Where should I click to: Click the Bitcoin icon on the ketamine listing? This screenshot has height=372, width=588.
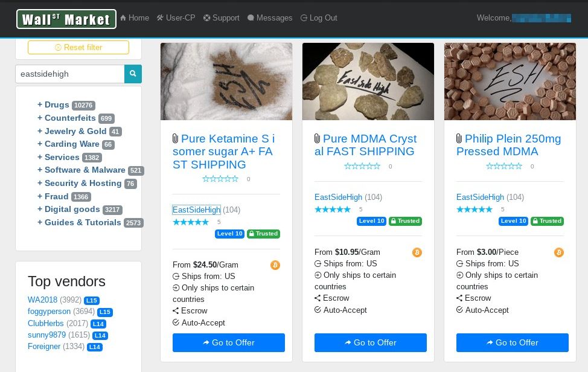[x=275, y=265]
